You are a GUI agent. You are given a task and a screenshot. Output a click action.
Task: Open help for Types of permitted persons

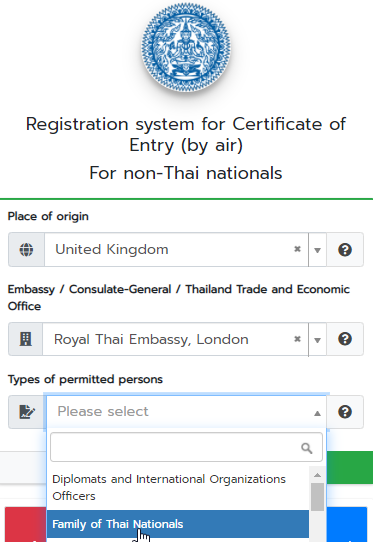pos(345,412)
